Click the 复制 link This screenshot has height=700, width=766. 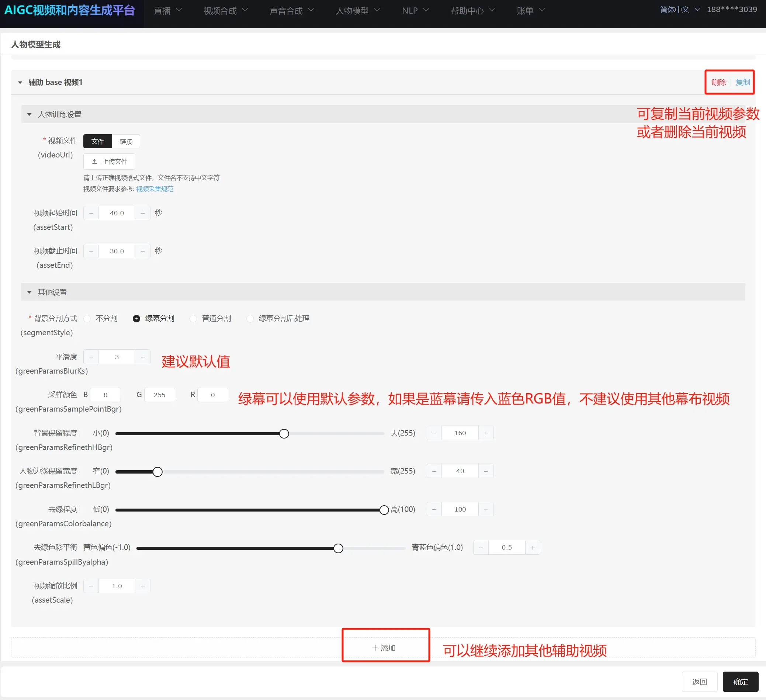tap(742, 83)
